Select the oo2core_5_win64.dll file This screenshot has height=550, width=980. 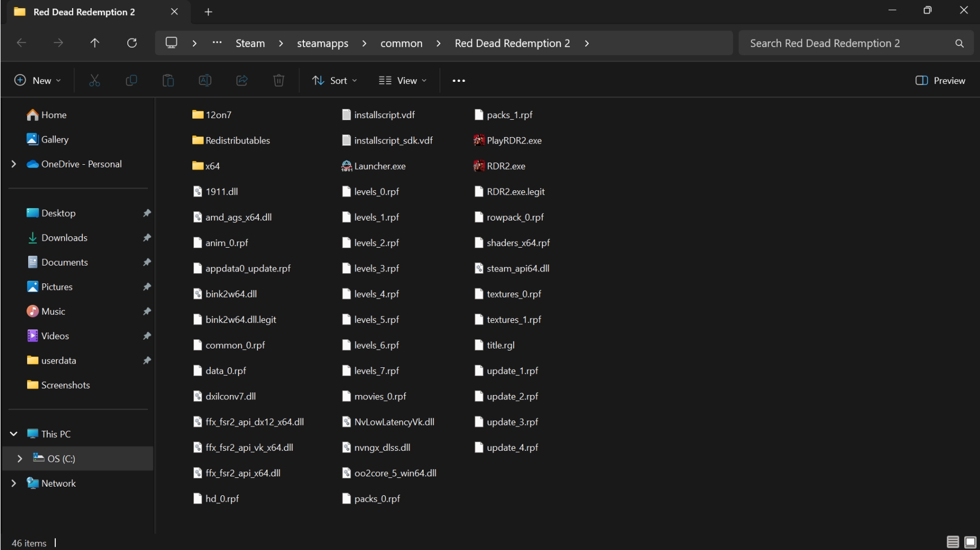point(389,473)
